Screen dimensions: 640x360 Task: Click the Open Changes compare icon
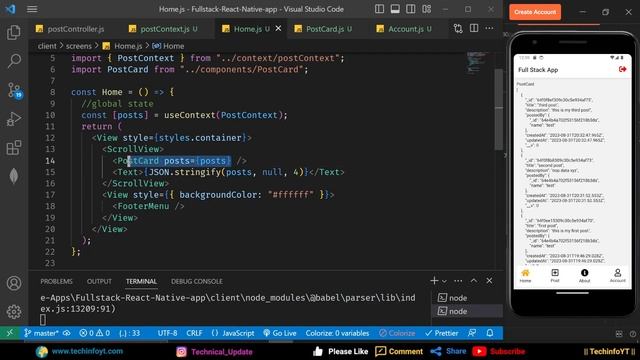click(458, 28)
